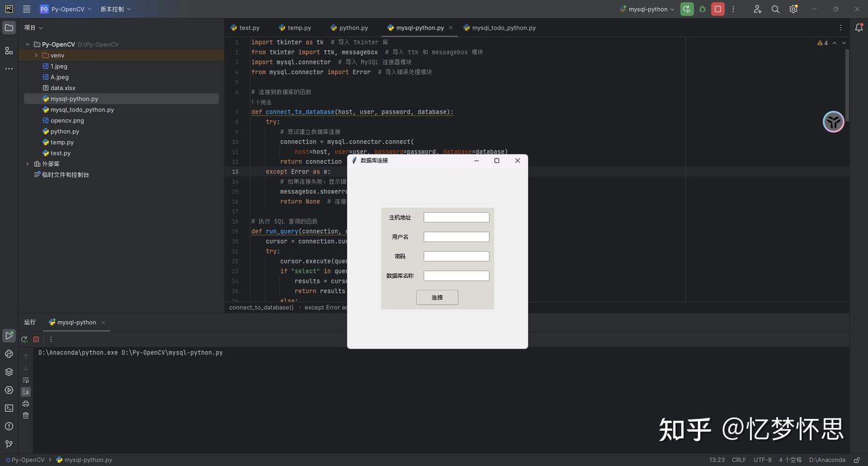Open the Git version control tool window

coord(9,444)
